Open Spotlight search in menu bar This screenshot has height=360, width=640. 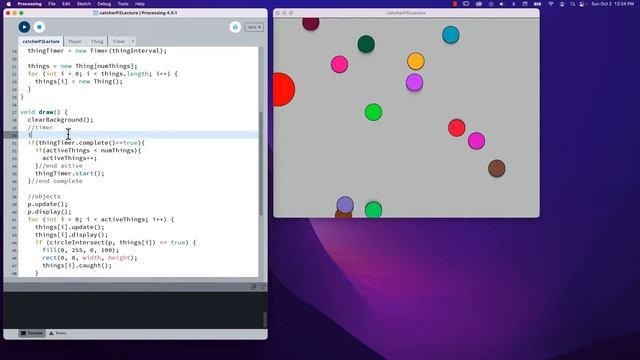[573, 4]
